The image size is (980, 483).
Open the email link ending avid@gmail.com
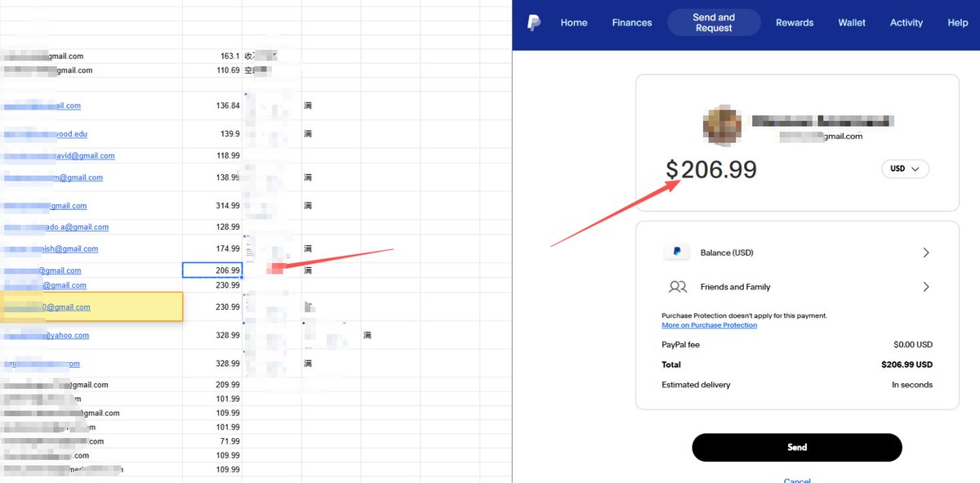(x=59, y=155)
